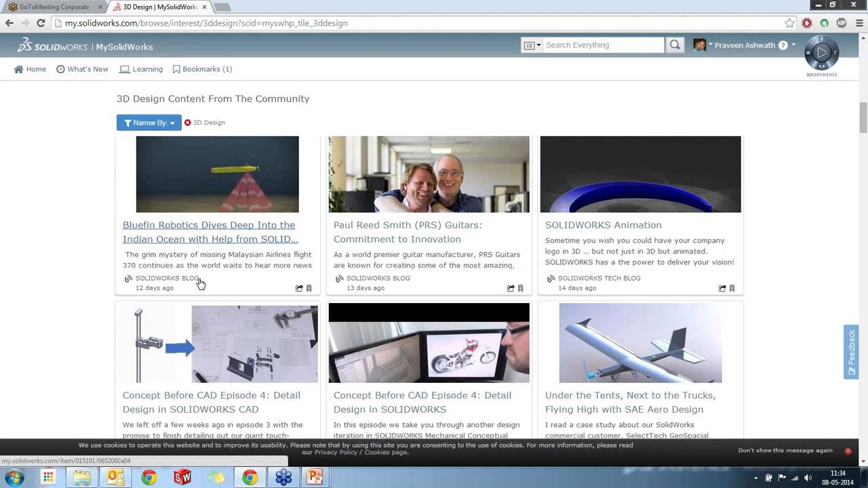Open SOLIDWORKS from the taskbar

pyautogui.click(x=183, y=477)
